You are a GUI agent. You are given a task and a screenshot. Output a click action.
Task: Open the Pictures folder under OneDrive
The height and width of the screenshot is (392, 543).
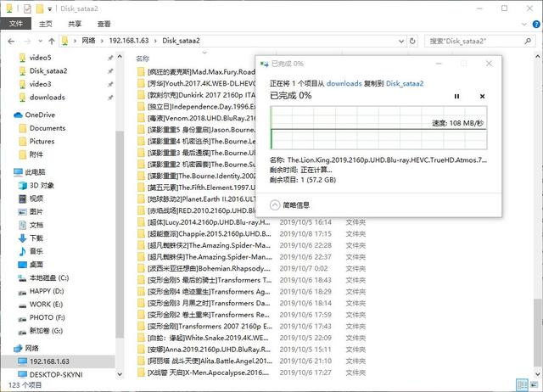(x=42, y=142)
